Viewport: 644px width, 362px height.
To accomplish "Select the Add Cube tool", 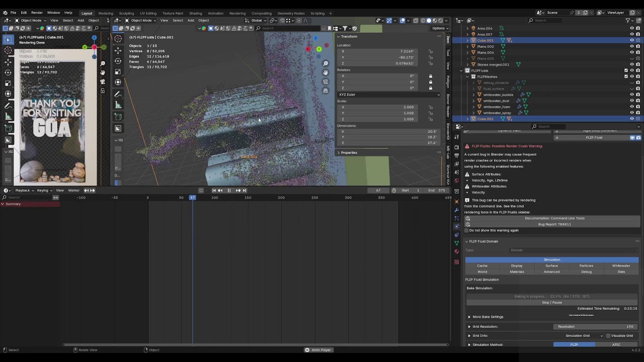I will click(x=118, y=117).
